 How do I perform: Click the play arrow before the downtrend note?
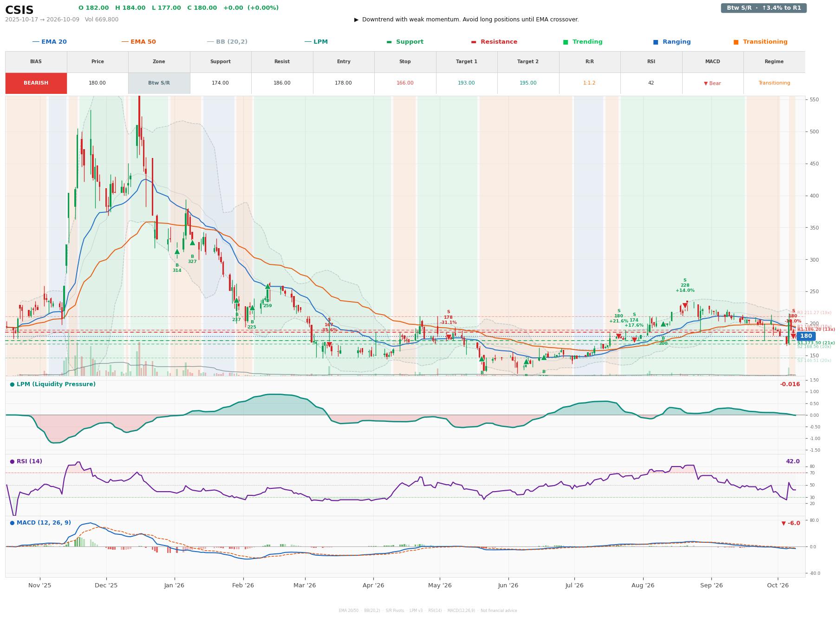click(357, 20)
